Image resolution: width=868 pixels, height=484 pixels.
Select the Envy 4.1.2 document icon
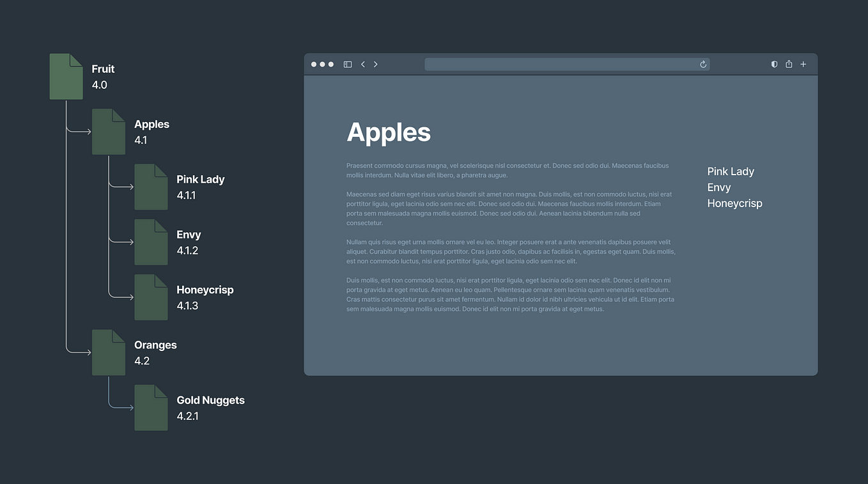(151, 242)
